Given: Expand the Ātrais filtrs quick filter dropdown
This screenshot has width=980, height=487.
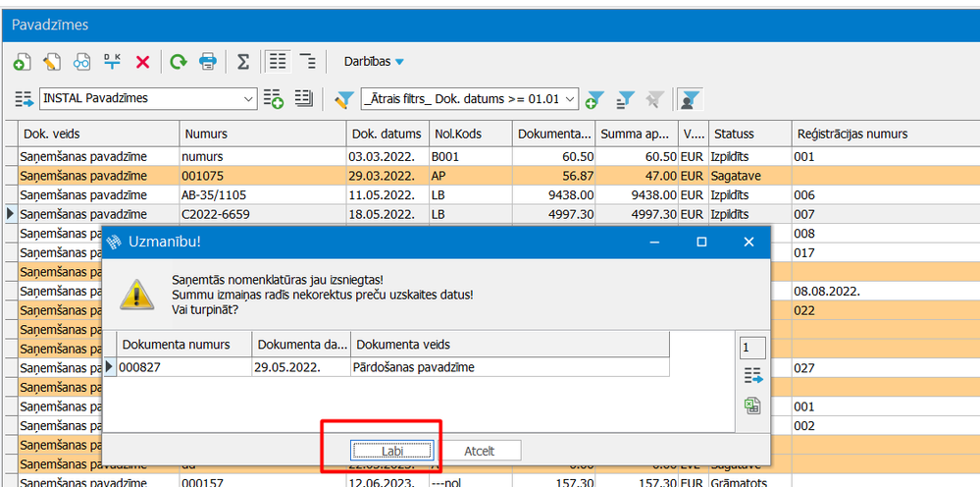Looking at the screenshot, I should pos(569,99).
